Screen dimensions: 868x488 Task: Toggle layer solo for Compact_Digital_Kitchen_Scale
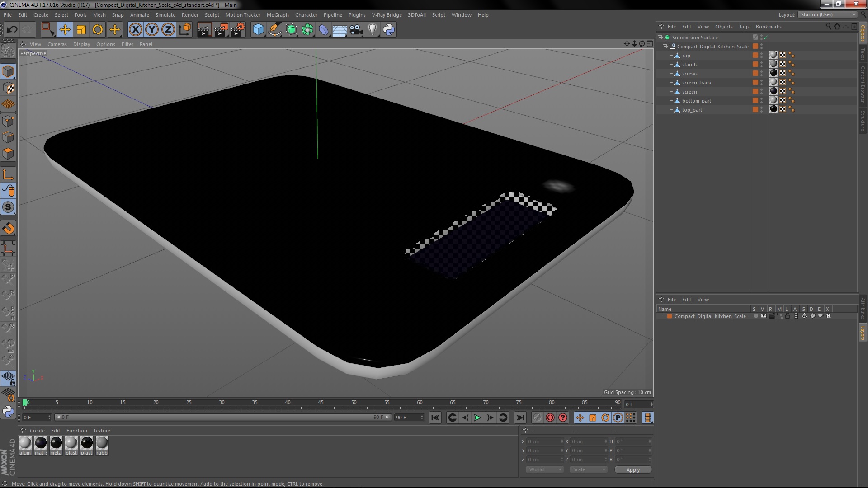click(755, 316)
